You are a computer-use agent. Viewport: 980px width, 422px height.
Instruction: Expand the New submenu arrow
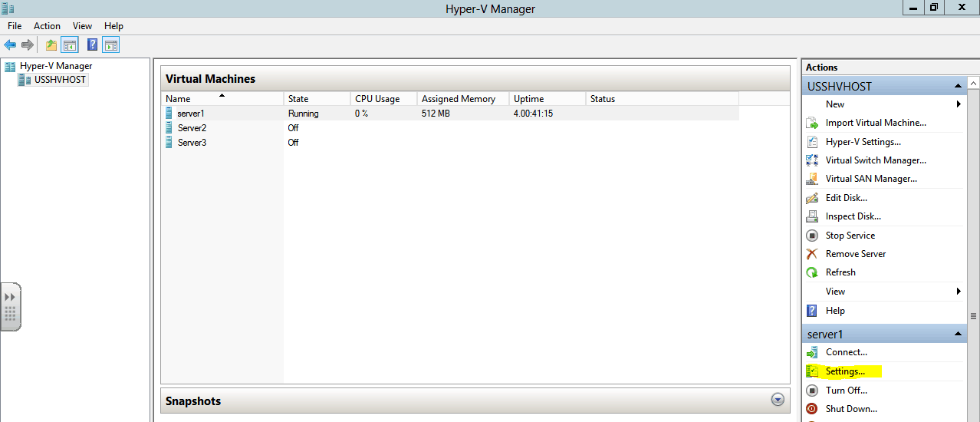(959, 104)
